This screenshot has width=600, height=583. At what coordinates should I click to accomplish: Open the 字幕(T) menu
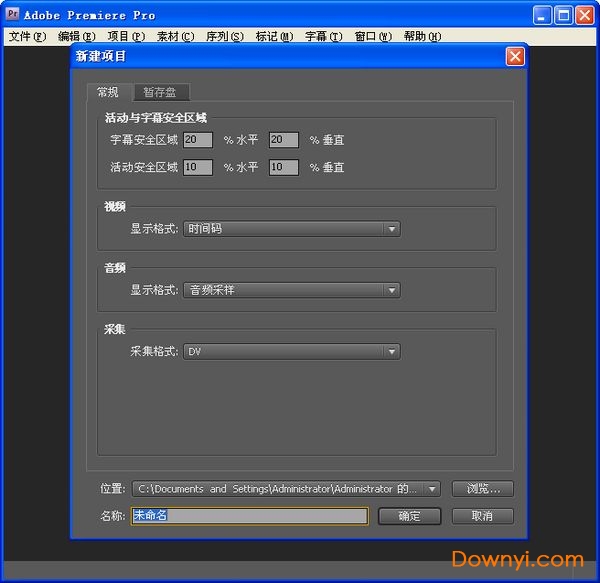[x=324, y=36]
